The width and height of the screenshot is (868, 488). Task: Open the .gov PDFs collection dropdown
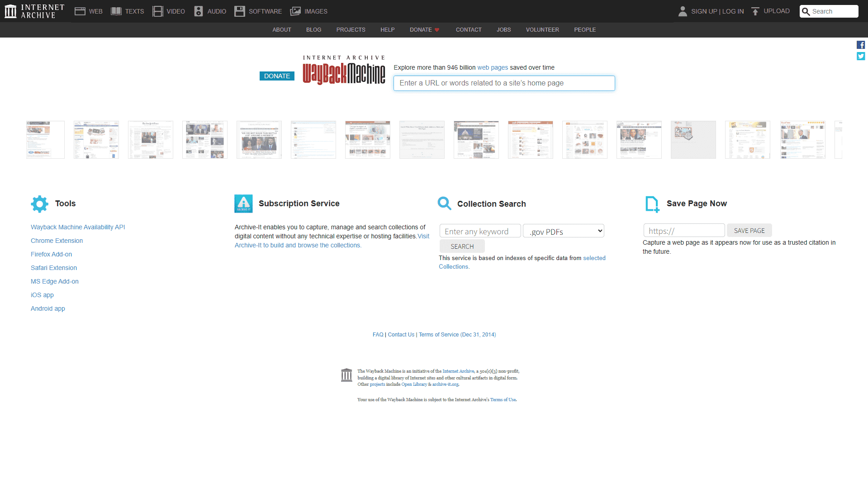[564, 231]
